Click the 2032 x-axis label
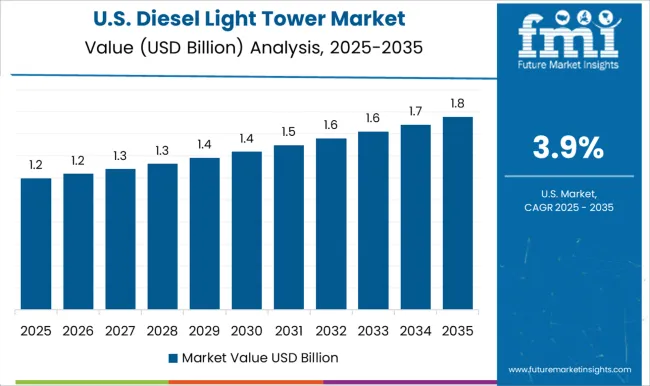Viewport: 650px width, 386px height. coord(331,331)
